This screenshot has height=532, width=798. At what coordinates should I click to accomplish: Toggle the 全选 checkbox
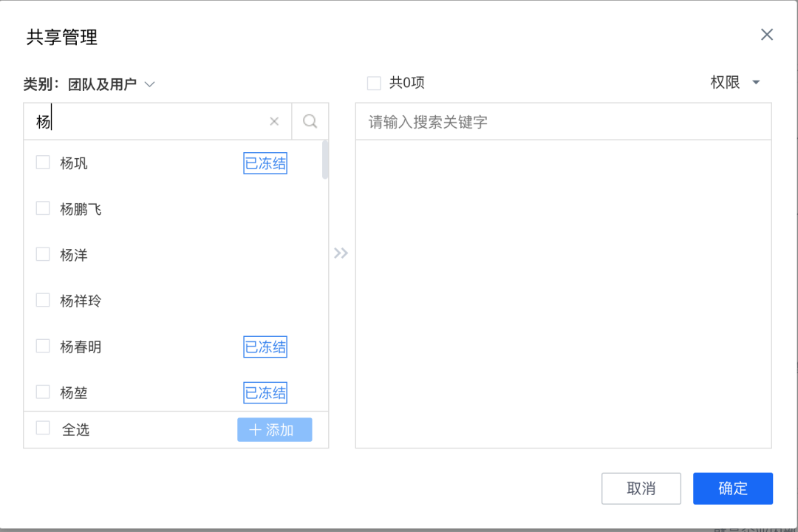point(43,428)
